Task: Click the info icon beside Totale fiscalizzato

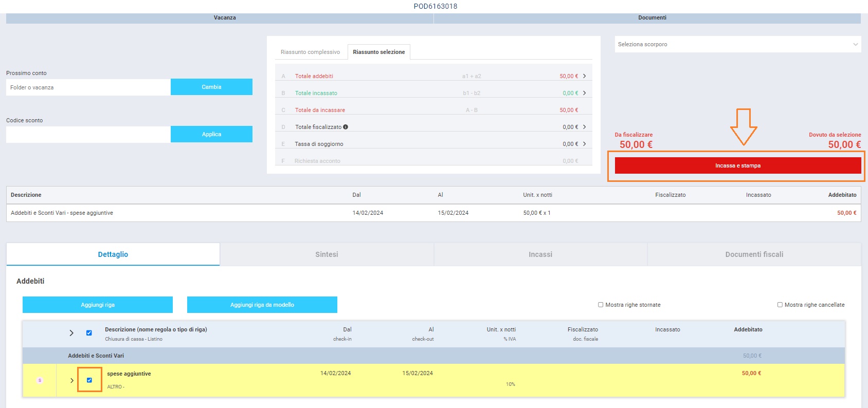Action: (346, 127)
